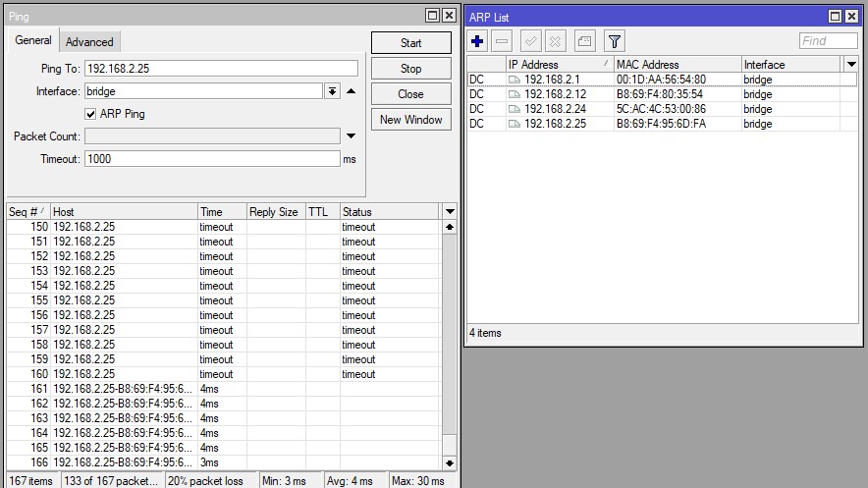Close the Ping window via title bar X
Screen dimensions: 868x488
click(449, 16)
